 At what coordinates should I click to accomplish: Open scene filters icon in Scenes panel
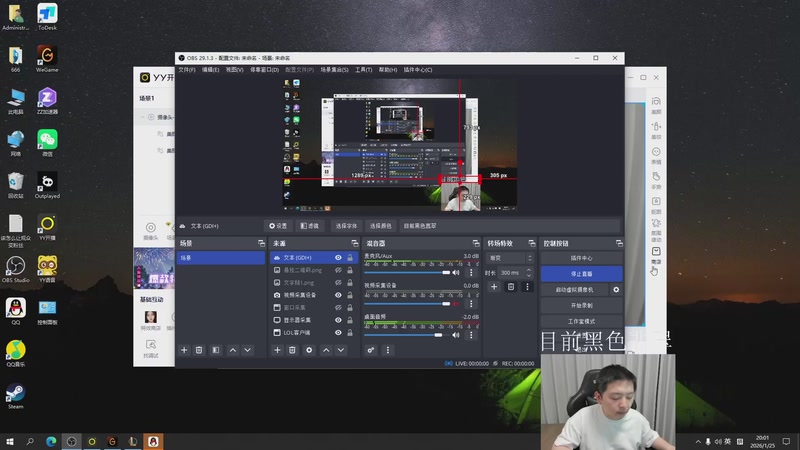coord(216,350)
